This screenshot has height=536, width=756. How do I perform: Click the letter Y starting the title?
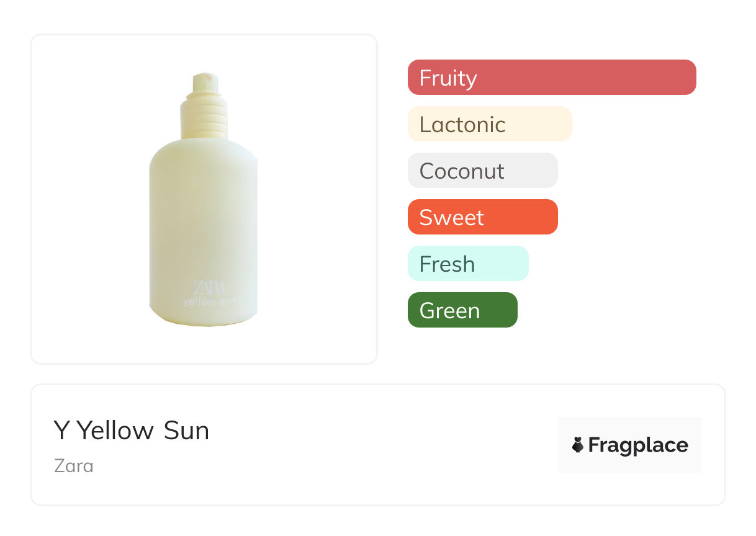61,431
